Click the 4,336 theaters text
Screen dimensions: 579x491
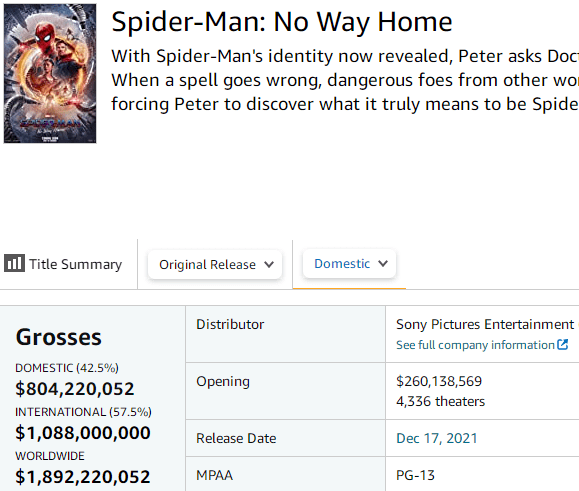click(441, 401)
